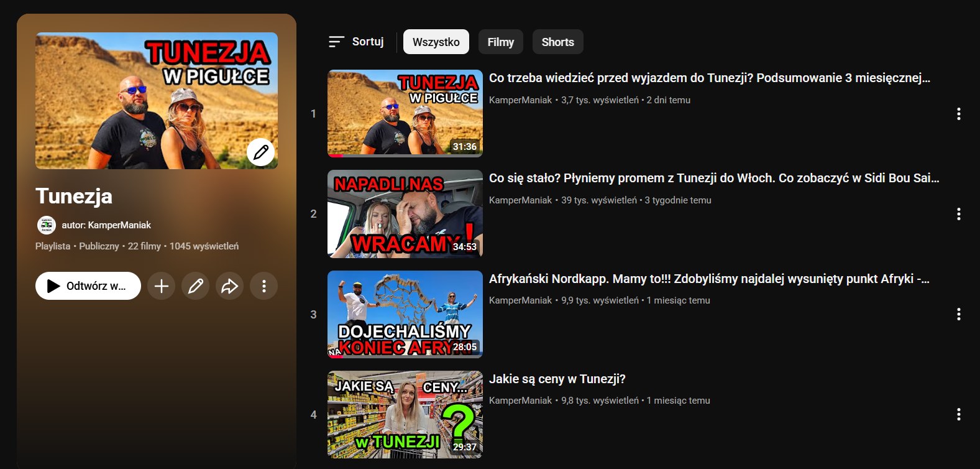Open the author KamperManiak channel link
The image size is (980, 469).
(106, 225)
